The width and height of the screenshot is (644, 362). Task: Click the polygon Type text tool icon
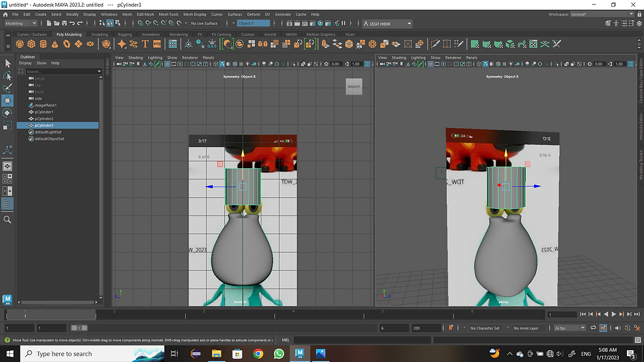coord(145,44)
